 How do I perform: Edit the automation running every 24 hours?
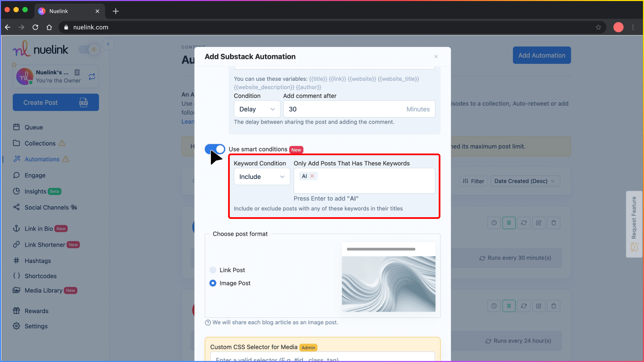point(539,306)
